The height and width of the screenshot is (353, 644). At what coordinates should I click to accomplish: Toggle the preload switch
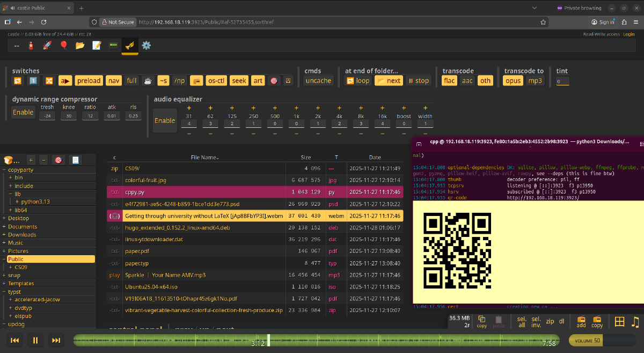(x=89, y=81)
